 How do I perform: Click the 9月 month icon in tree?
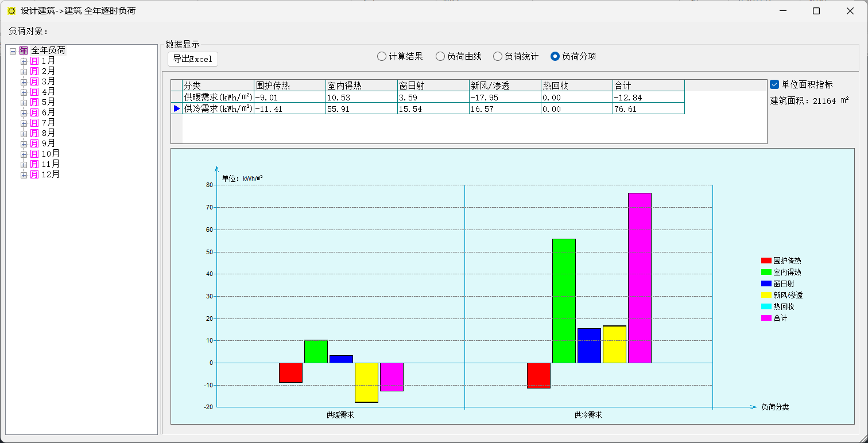[x=34, y=143]
